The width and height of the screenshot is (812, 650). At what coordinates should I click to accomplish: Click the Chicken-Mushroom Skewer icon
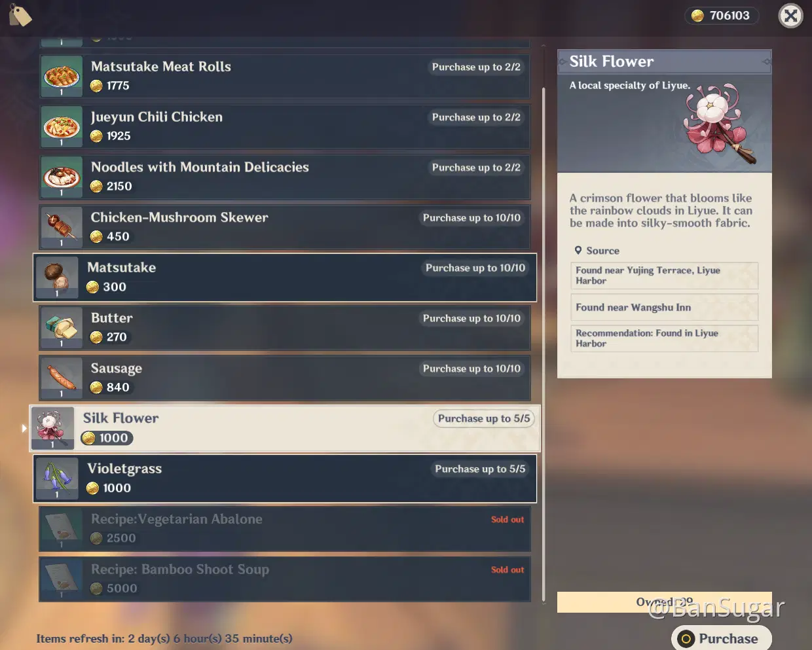pyautogui.click(x=62, y=227)
